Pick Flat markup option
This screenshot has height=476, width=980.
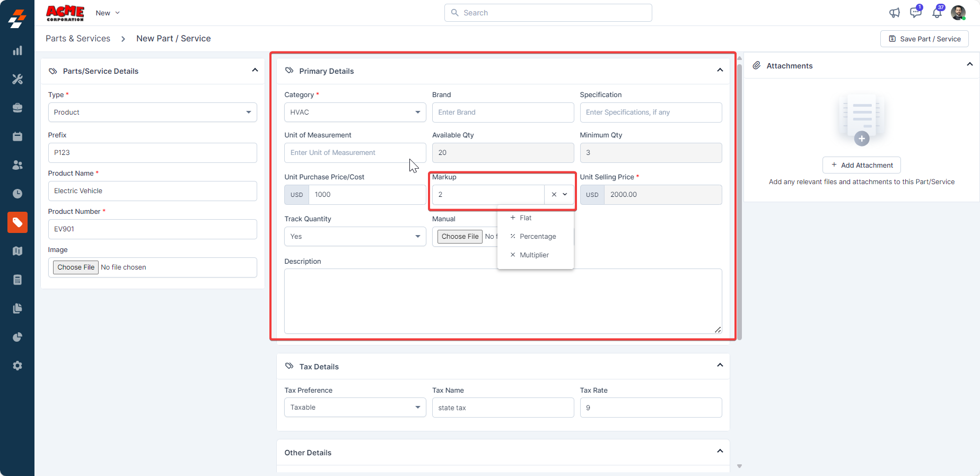point(525,218)
